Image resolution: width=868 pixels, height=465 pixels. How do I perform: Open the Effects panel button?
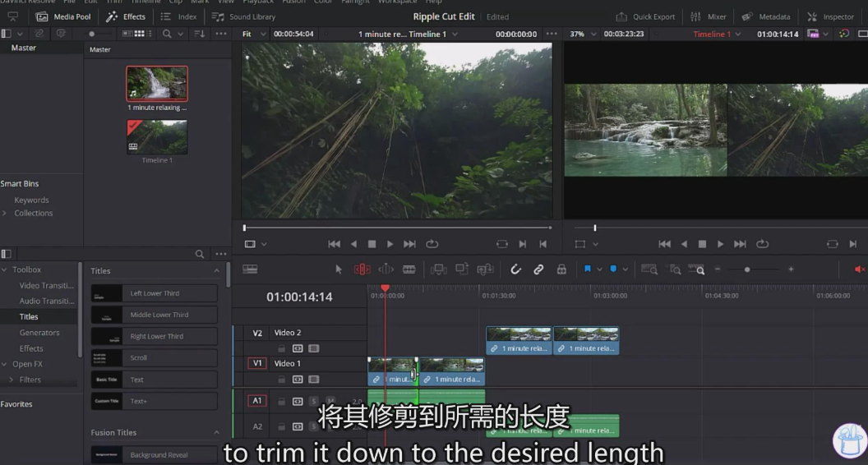[x=127, y=16]
